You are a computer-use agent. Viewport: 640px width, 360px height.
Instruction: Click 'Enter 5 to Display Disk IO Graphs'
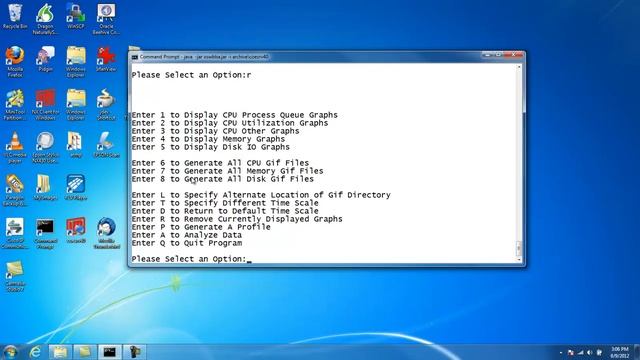pyautogui.click(x=211, y=147)
